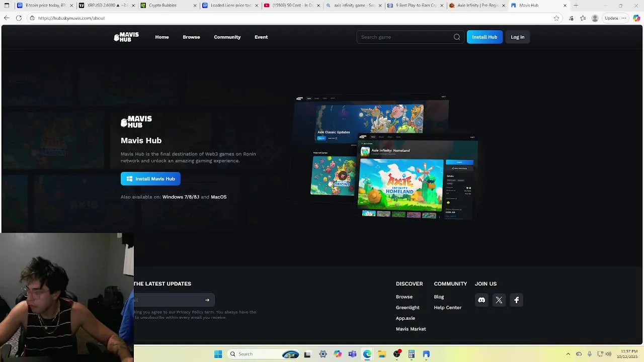The width and height of the screenshot is (644, 362).
Task: Show hidden system tray icons
Action: pos(568,354)
